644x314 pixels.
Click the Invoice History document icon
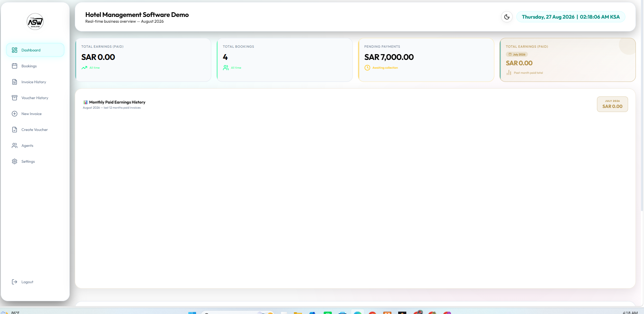click(x=15, y=82)
